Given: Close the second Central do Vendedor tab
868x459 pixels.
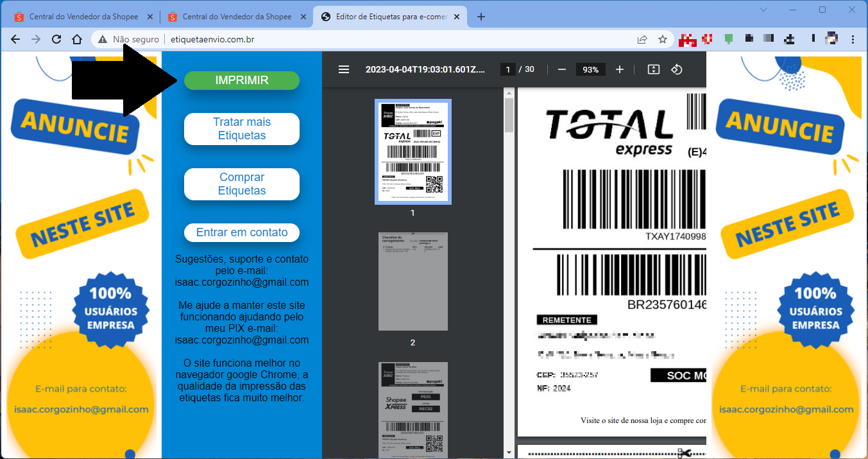Looking at the screenshot, I should (302, 17).
